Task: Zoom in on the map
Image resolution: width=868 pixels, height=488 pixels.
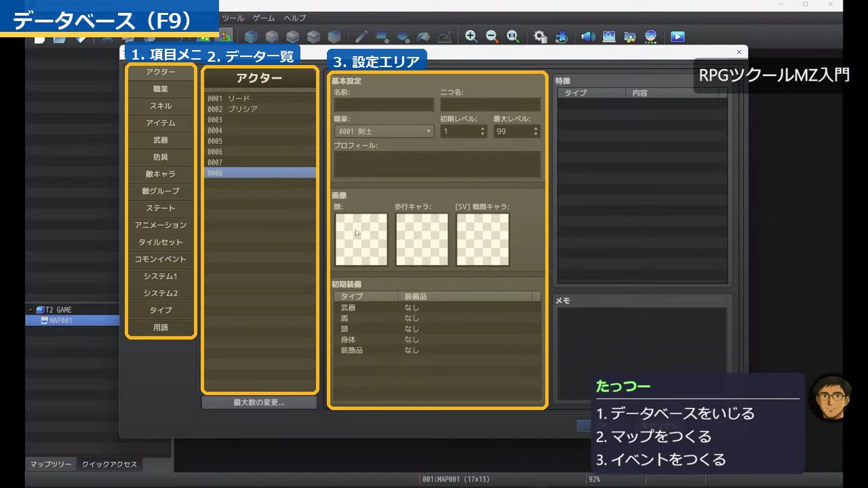Action: pos(471,37)
